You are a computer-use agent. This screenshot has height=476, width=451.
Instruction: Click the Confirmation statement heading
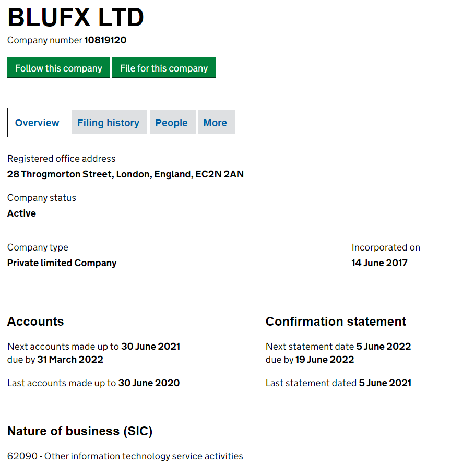(x=336, y=322)
